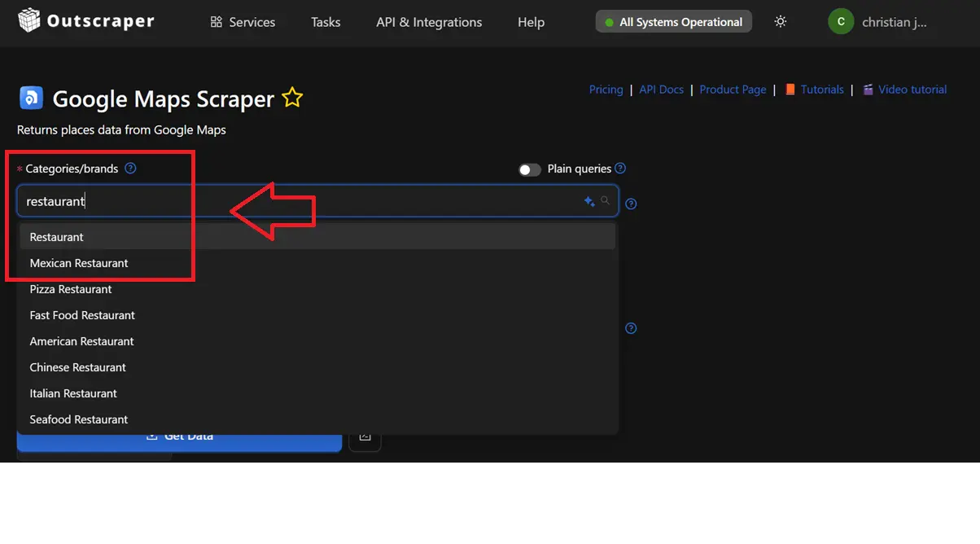Click the Outscraper cube logo

coord(29,20)
